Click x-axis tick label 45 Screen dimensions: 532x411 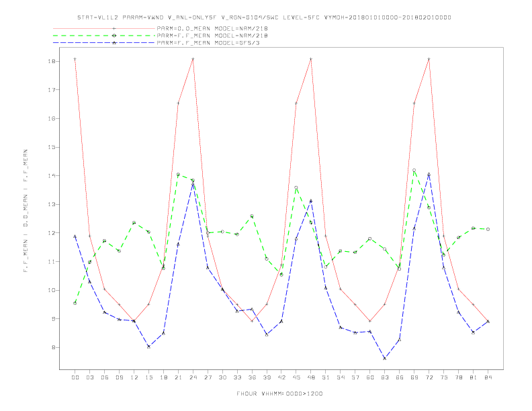296,377
